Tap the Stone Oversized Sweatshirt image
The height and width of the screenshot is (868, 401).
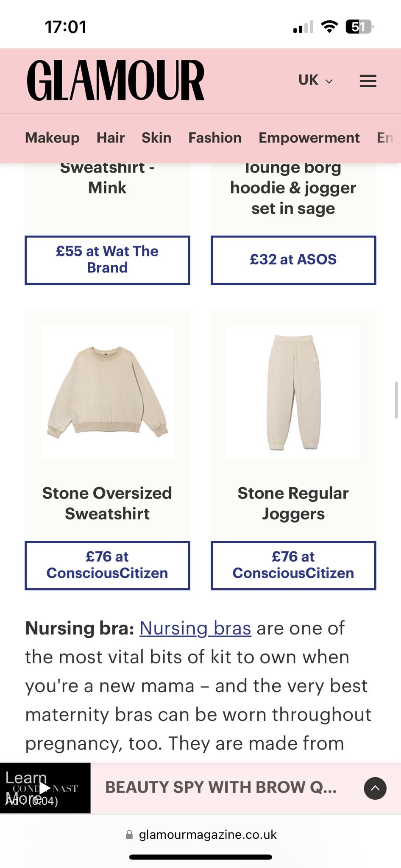point(107,392)
